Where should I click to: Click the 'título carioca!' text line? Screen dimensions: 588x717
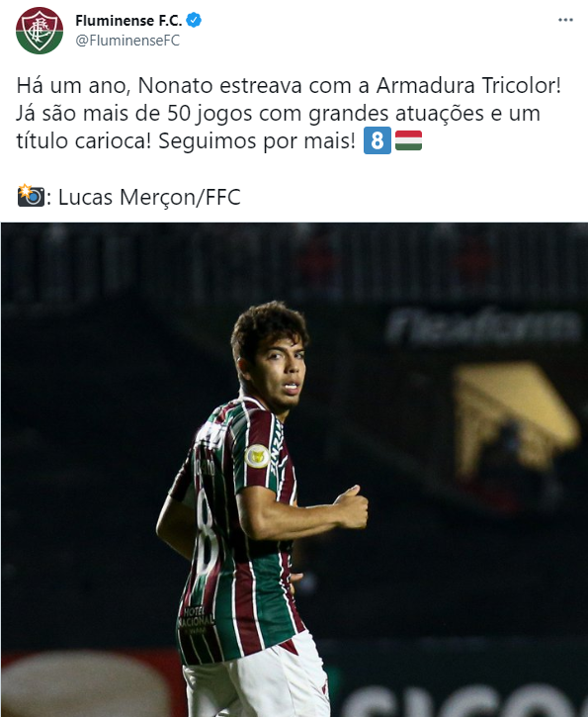pos(84,140)
